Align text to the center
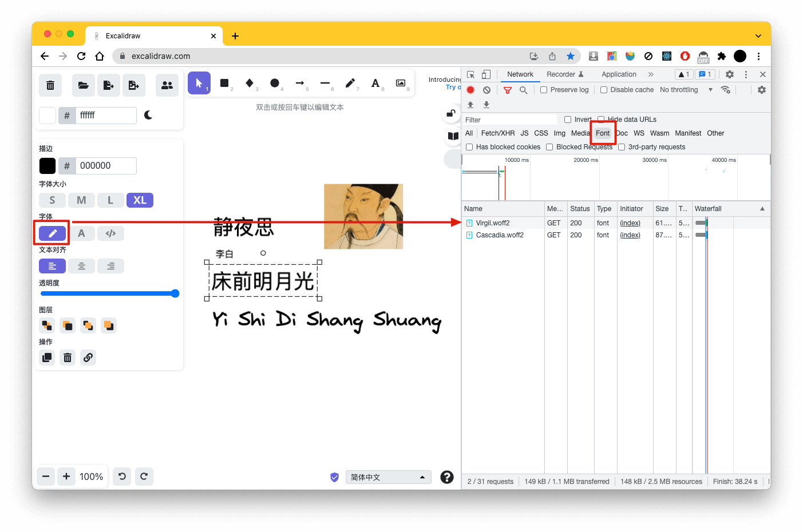The height and width of the screenshot is (532, 803). 81,266
